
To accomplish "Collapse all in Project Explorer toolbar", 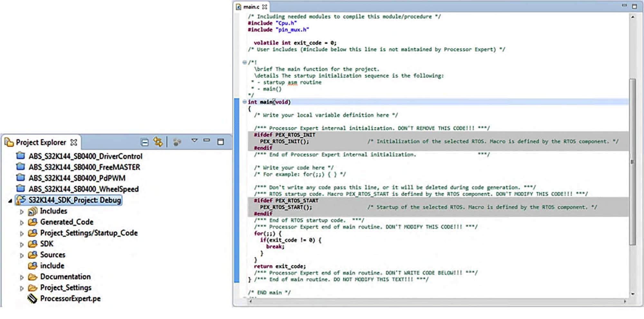I will click(145, 142).
